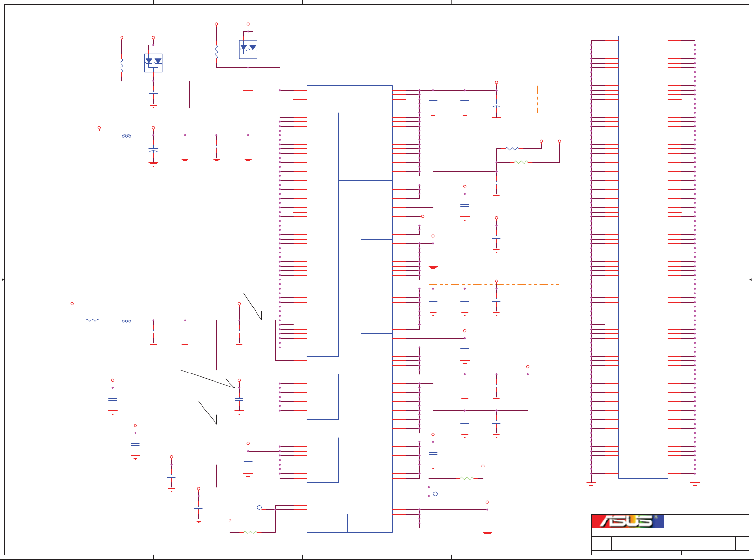The width and height of the screenshot is (754, 560).
Task: Select the polarized capacitor inside the small dashed box
Action: pyautogui.click(x=497, y=105)
